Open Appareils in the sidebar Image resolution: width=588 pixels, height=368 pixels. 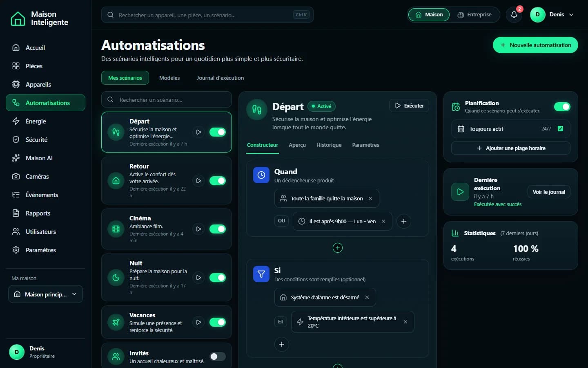[45, 84]
